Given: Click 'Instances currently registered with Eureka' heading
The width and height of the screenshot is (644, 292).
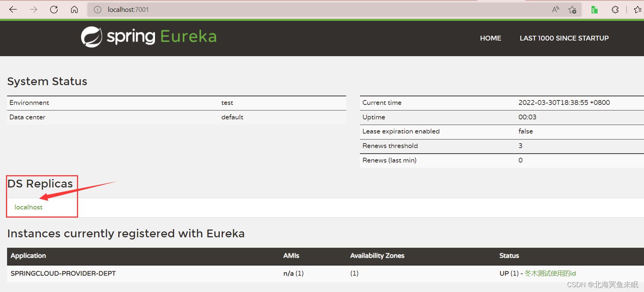Looking at the screenshot, I should (x=126, y=234).
